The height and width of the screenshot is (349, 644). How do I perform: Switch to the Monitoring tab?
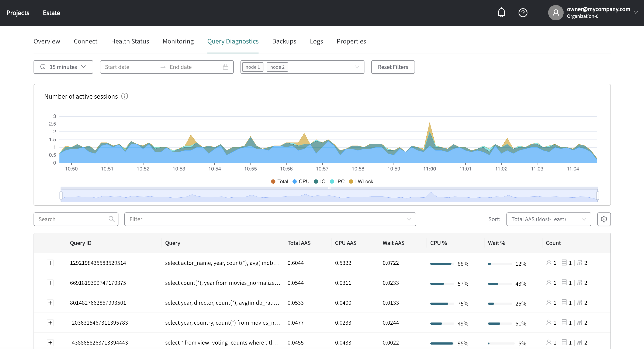[178, 41]
